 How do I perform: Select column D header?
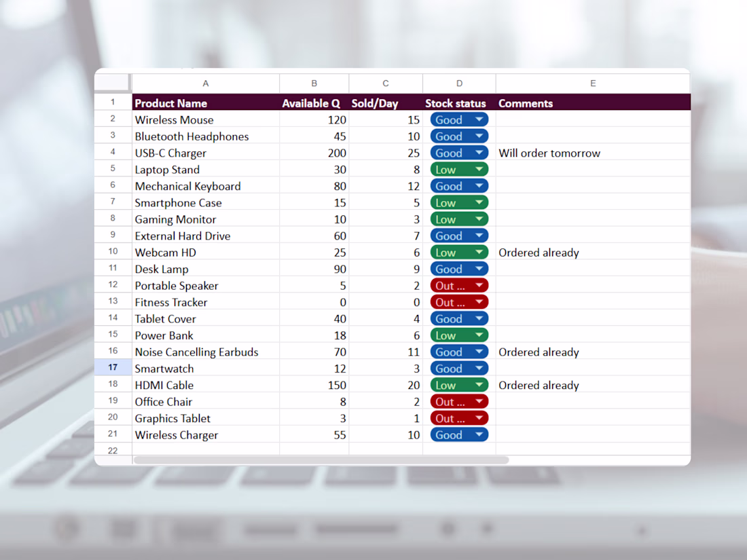click(x=459, y=83)
